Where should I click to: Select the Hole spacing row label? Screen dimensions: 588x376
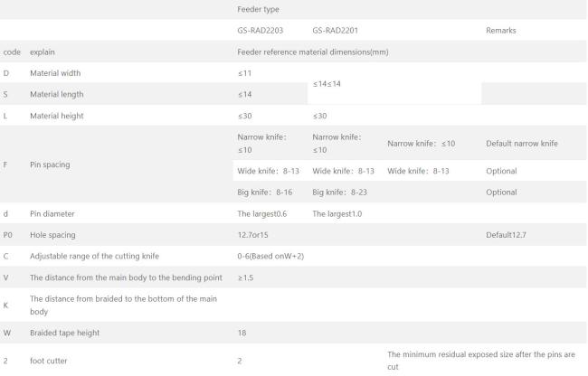point(52,235)
